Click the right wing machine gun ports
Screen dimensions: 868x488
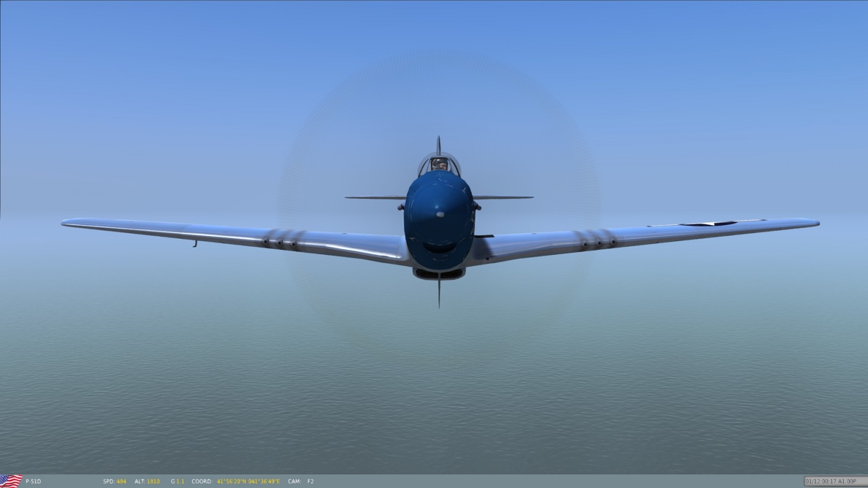pos(598,242)
